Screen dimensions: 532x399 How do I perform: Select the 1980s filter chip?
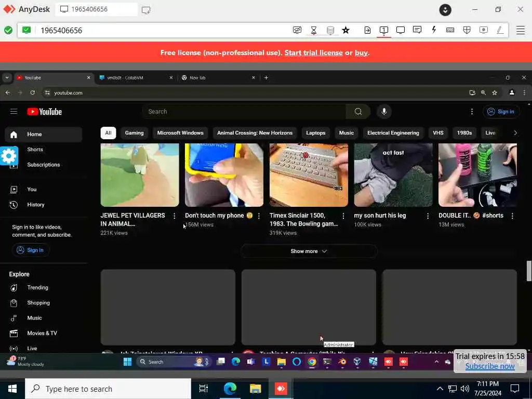tap(464, 133)
